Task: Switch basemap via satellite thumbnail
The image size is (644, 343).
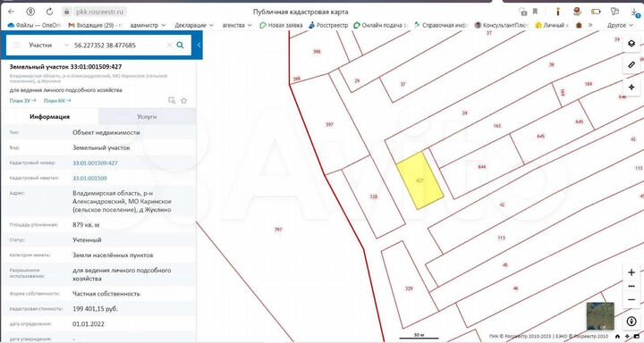Action: pyautogui.click(x=600, y=316)
